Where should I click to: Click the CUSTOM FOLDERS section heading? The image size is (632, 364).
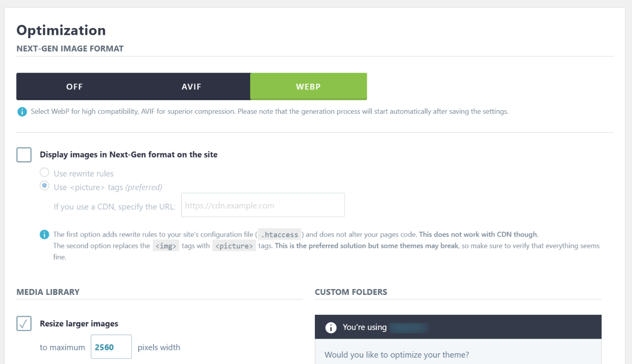tap(351, 292)
